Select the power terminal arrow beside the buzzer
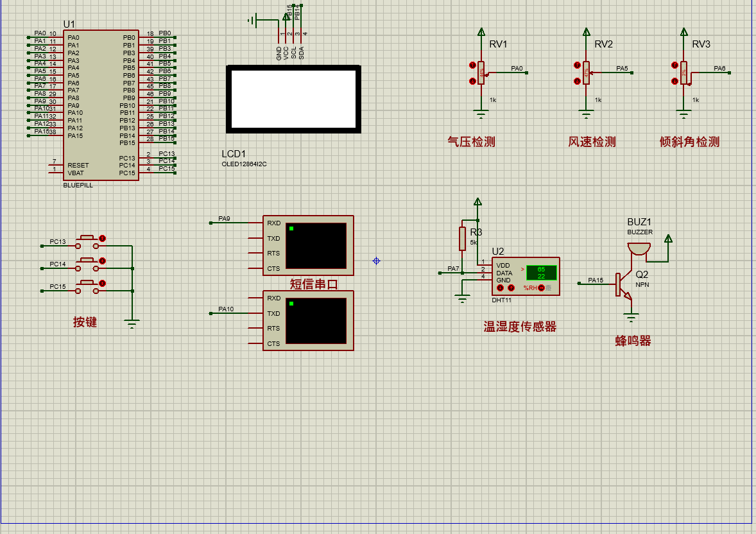 (x=668, y=239)
